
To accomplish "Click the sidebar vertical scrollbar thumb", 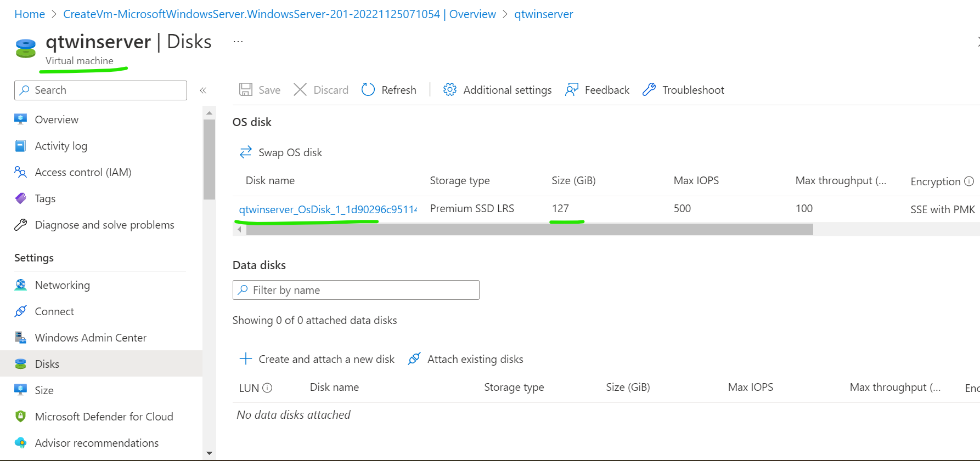I will click(x=209, y=159).
